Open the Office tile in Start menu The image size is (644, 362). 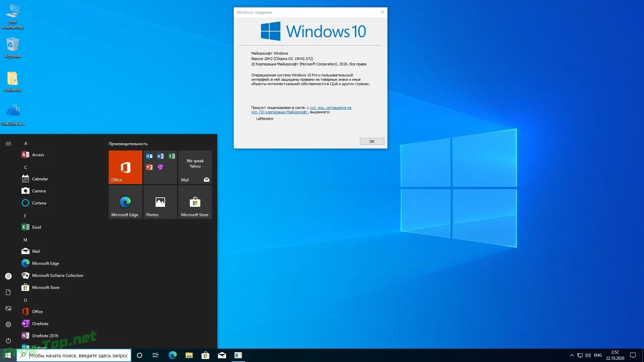click(x=125, y=167)
